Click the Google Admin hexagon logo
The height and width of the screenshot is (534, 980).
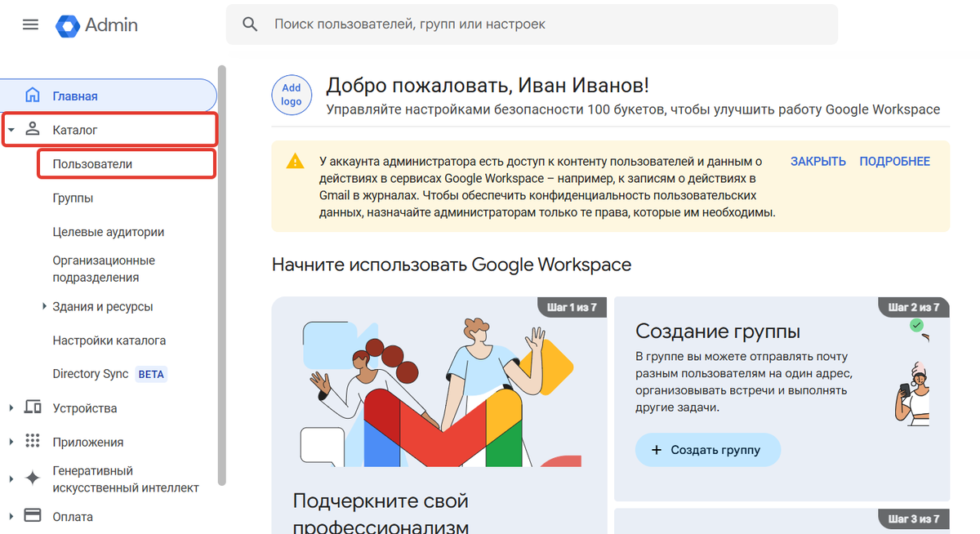(x=67, y=25)
